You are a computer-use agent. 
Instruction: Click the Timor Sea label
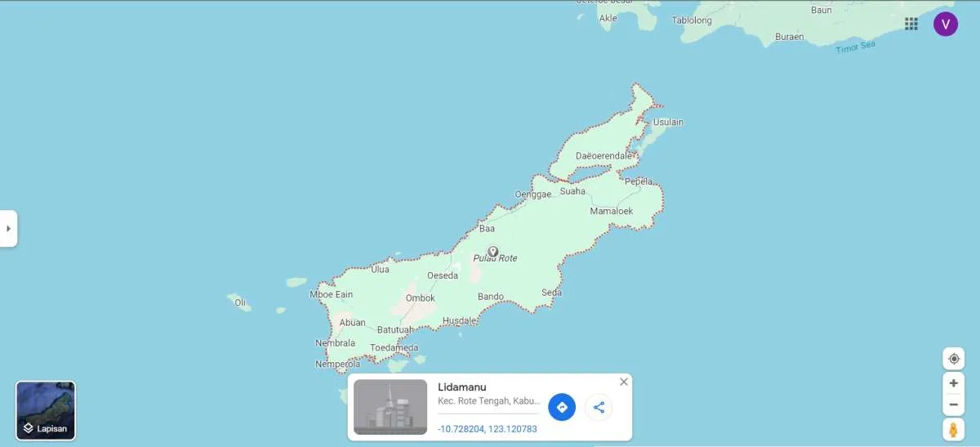(855, 47)
